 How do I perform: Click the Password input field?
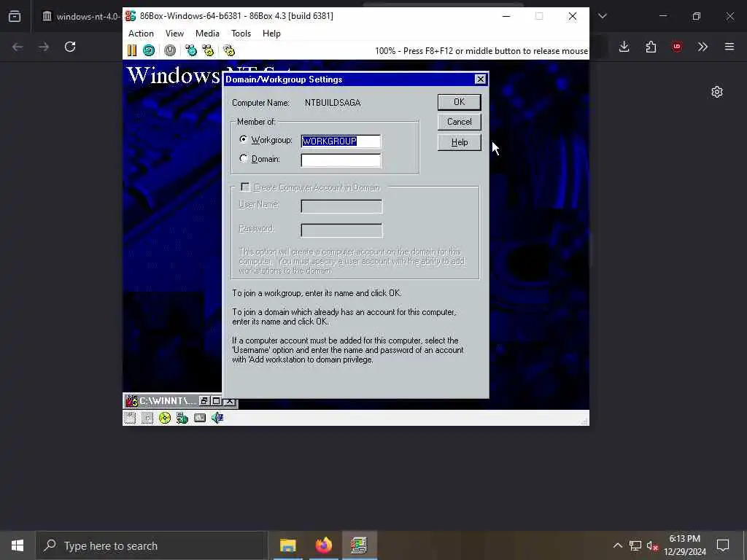click(x=341, y=230)
